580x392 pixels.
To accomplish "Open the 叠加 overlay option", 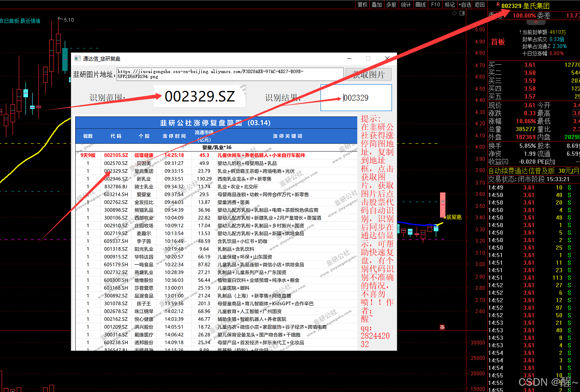I will pos(377,5).
